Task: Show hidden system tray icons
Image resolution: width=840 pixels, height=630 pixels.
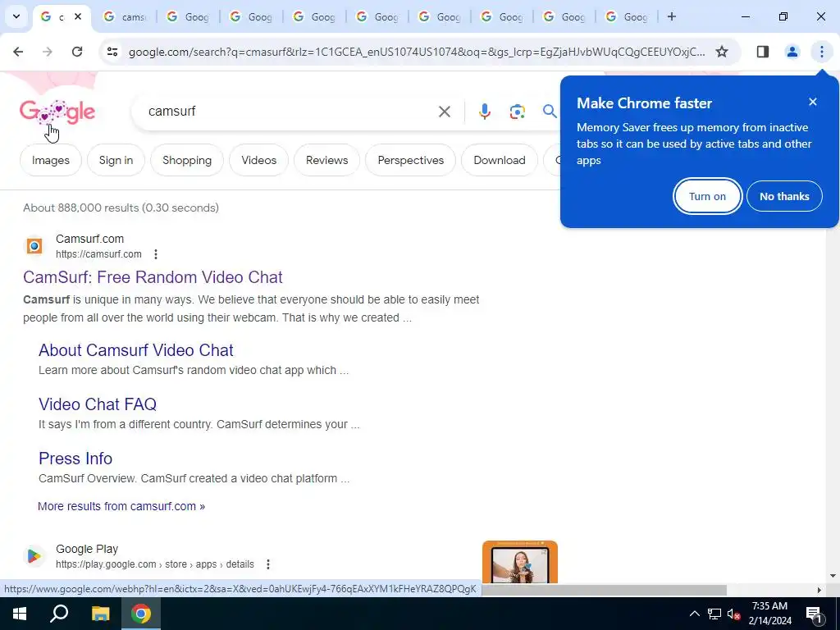Action: point(694,614)
